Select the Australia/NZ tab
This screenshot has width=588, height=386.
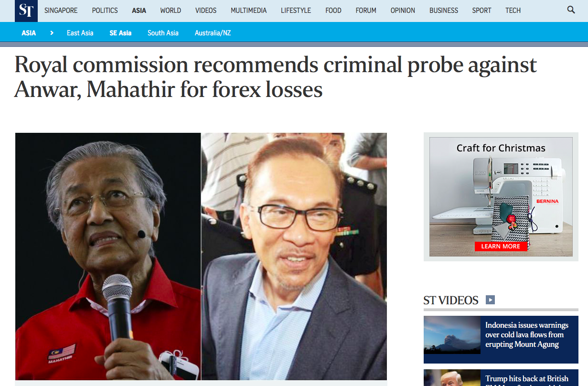(x=213, y=33)
